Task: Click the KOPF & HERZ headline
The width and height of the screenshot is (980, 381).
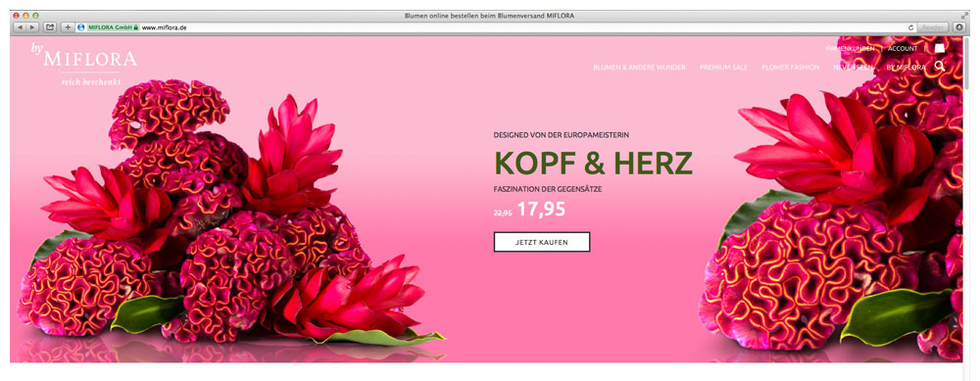Action: point(593,164)
